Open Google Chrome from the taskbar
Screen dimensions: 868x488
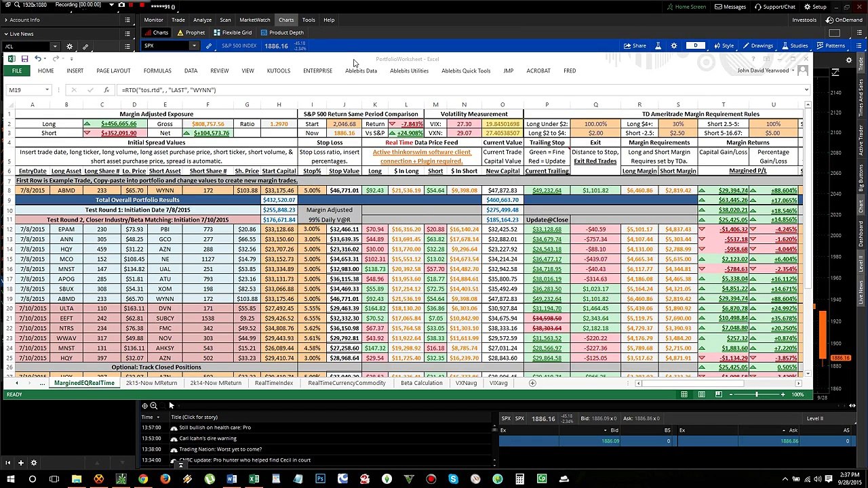pos(143,479)
